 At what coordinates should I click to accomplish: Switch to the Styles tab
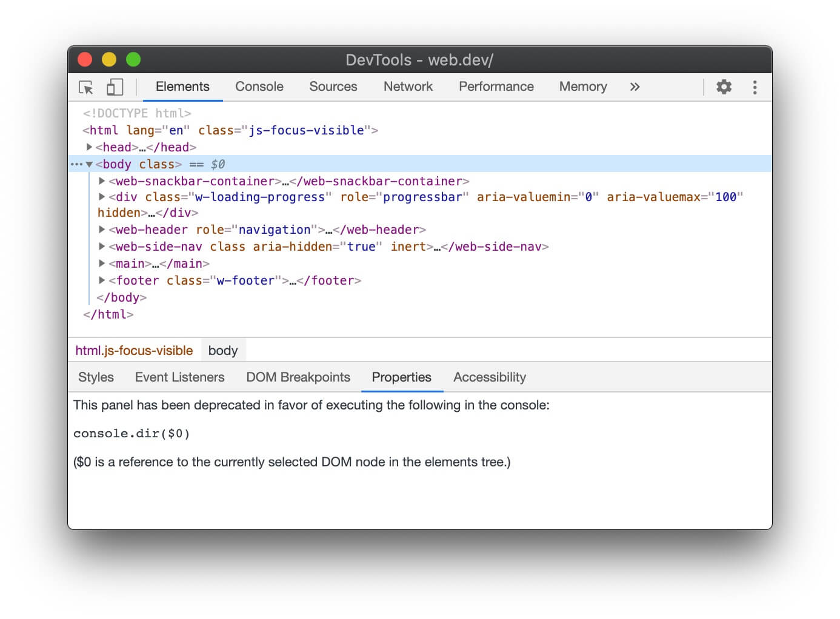[x=95, y=377]
